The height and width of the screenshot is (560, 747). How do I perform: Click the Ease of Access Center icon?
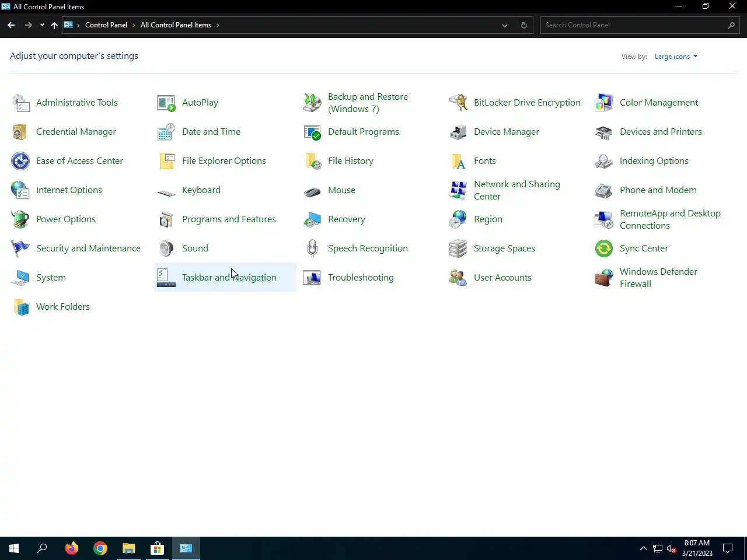click(x=20, y=161)
